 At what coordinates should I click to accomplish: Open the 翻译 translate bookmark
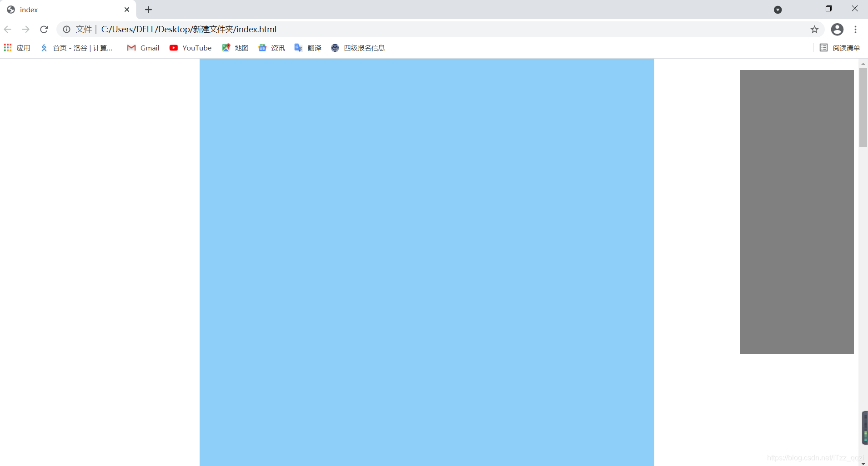[308, 48]
